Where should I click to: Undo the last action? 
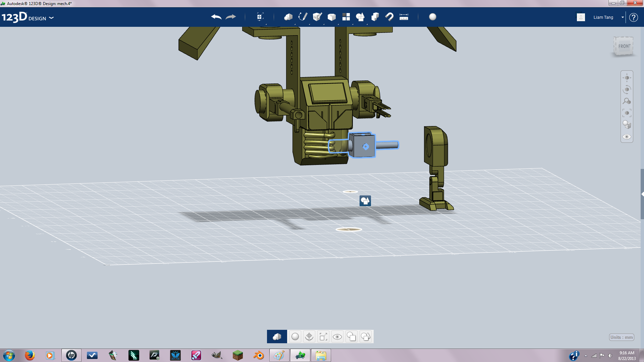tap(216, 17)
